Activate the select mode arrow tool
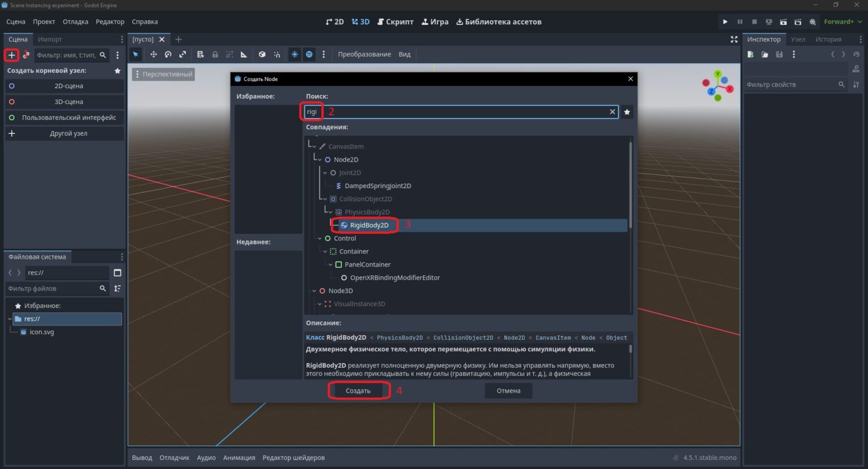The height and width of the screenshot is (469, 868). pos(136,54)
